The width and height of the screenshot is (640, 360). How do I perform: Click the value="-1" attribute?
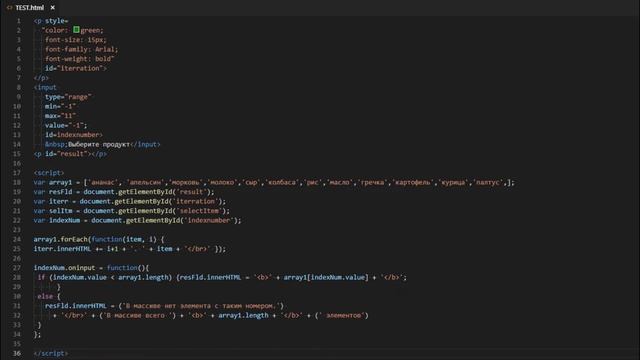click(x=64, y=125)
